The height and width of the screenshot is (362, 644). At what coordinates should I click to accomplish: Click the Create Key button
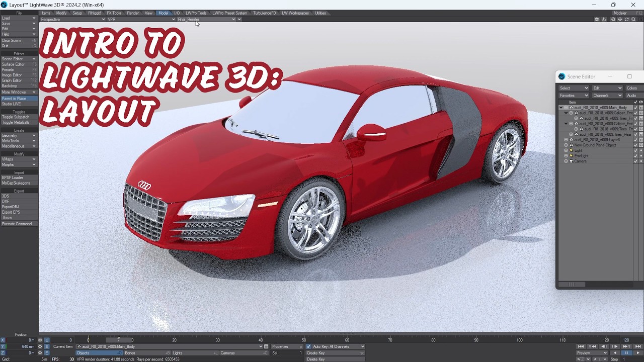(335, 353)
